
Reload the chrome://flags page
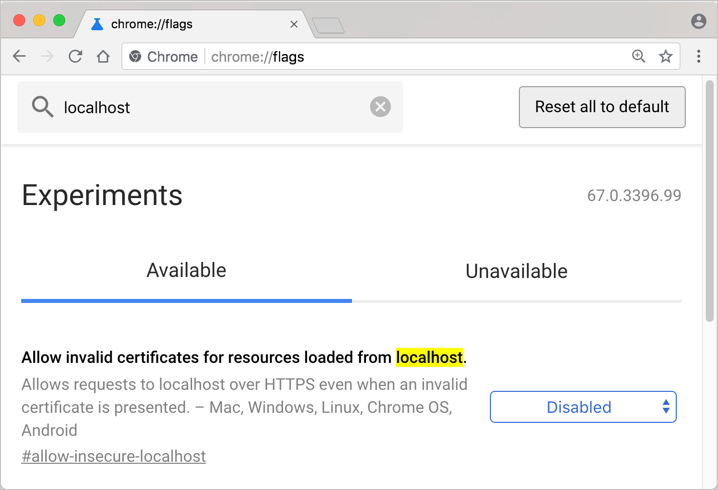75,57
